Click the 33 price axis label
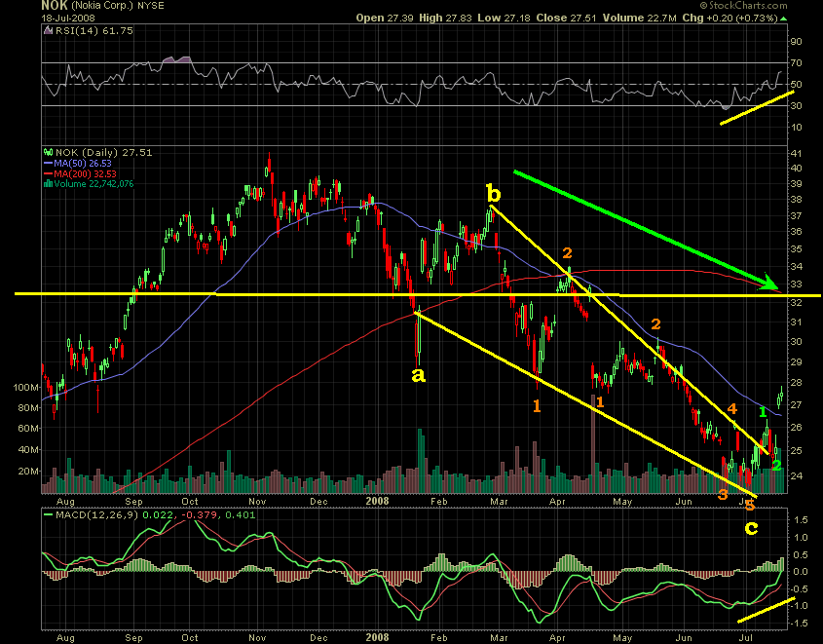This screenshot has width=823, height=644. click(796, 284)
